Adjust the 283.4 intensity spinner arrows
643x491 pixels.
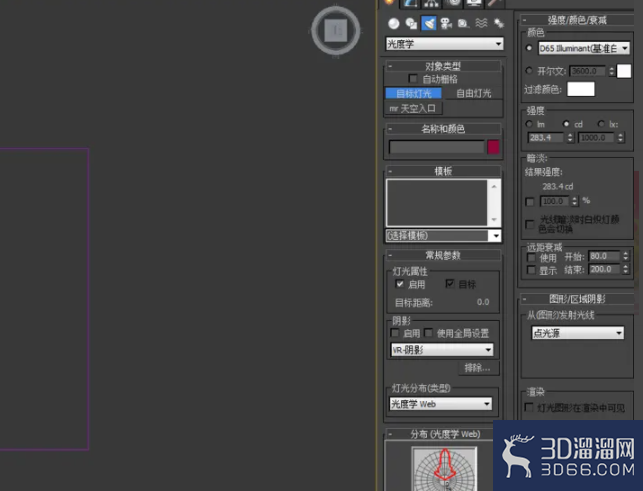[570, 138]
